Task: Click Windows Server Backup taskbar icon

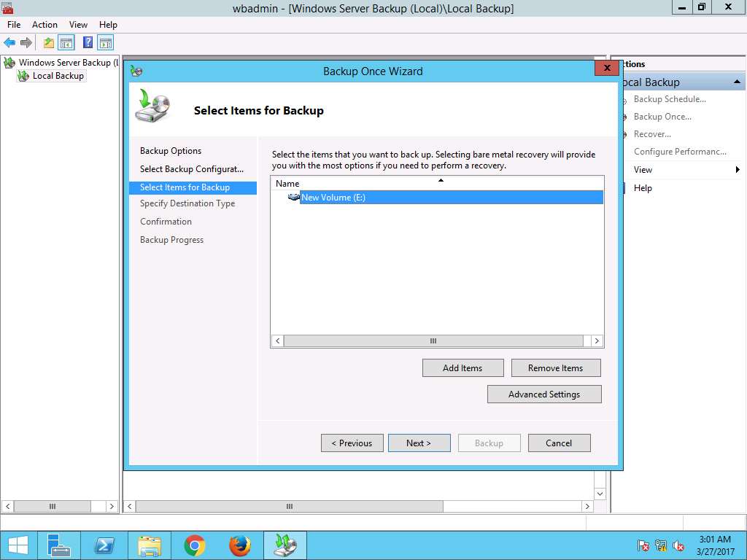Action: [285, 545]
